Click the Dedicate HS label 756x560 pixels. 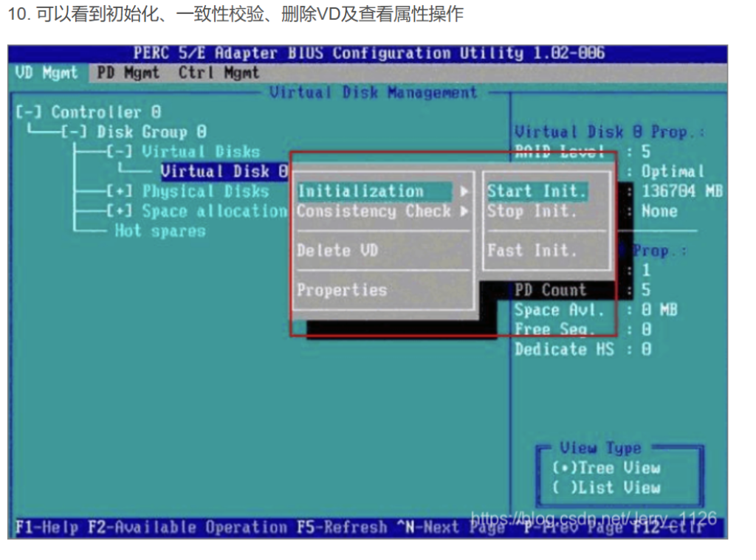564,350
